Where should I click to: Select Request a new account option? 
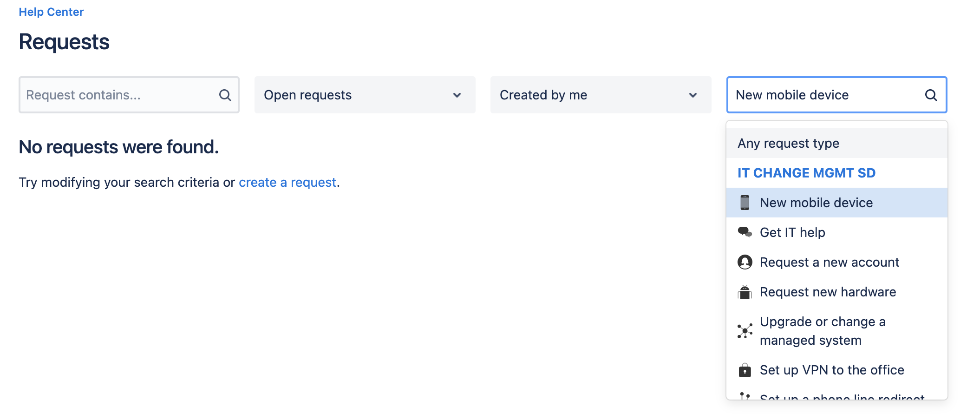[x=836, y=262]
